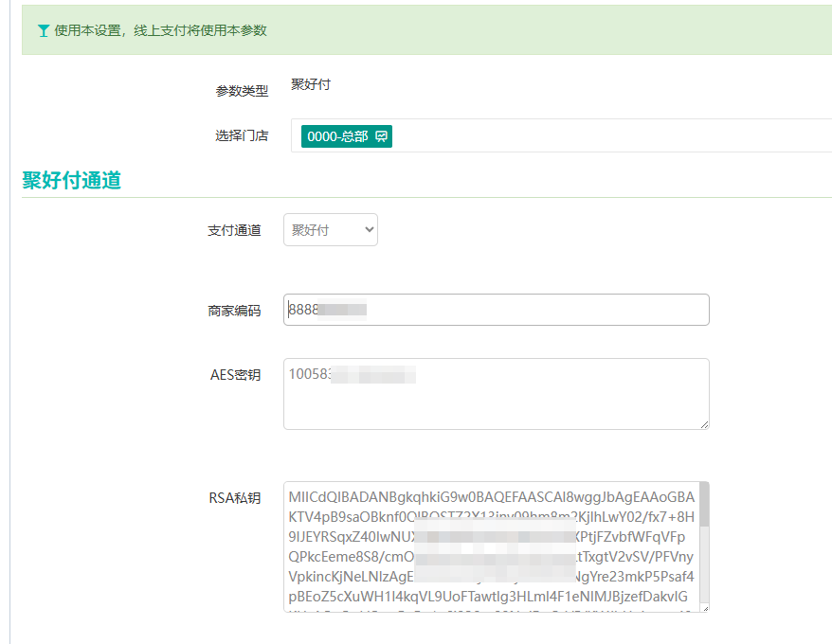The image size is (832, 644).
Task: Click the 商家编码 label
Action: coord(234,311)
